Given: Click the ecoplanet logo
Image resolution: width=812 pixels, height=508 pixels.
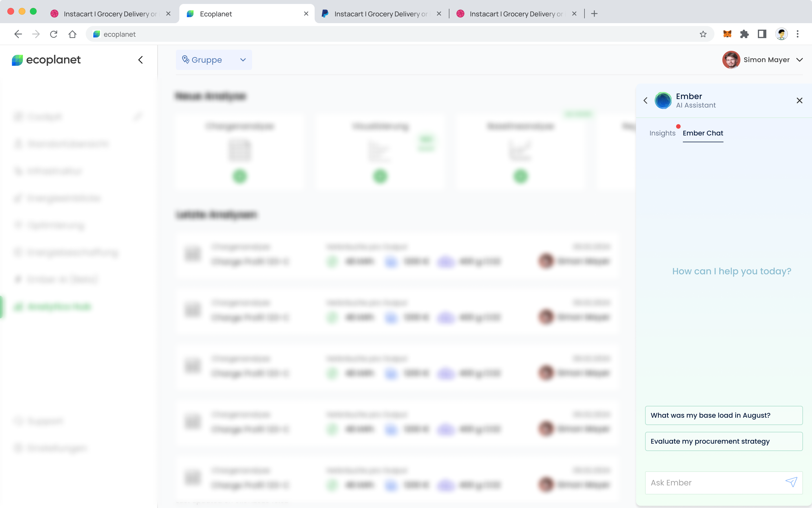Looking at the screenshot, I should coord(46,60).
